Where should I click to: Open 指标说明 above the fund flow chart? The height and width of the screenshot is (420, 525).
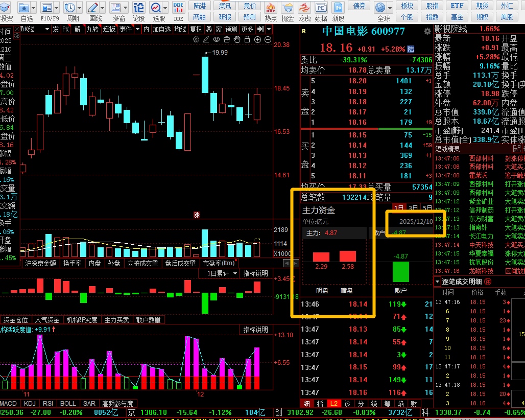(256, 274)
